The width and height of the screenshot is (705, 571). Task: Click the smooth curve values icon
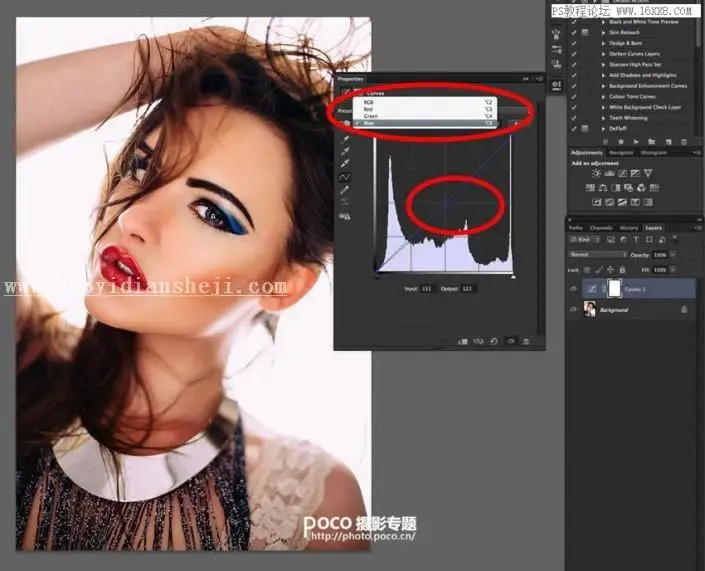(x=345, y=201)
